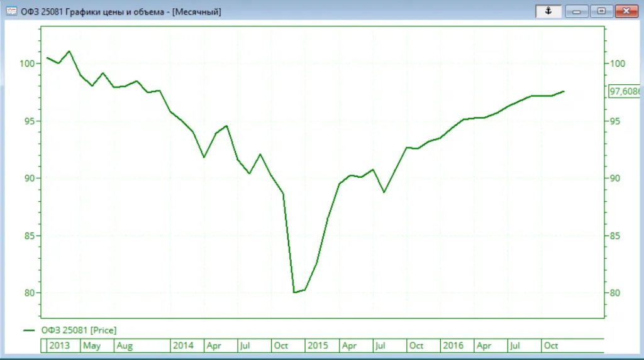This screenshot has width=644, height=360.
Task: Click the green legend line marker
Action: click(29, 330)
